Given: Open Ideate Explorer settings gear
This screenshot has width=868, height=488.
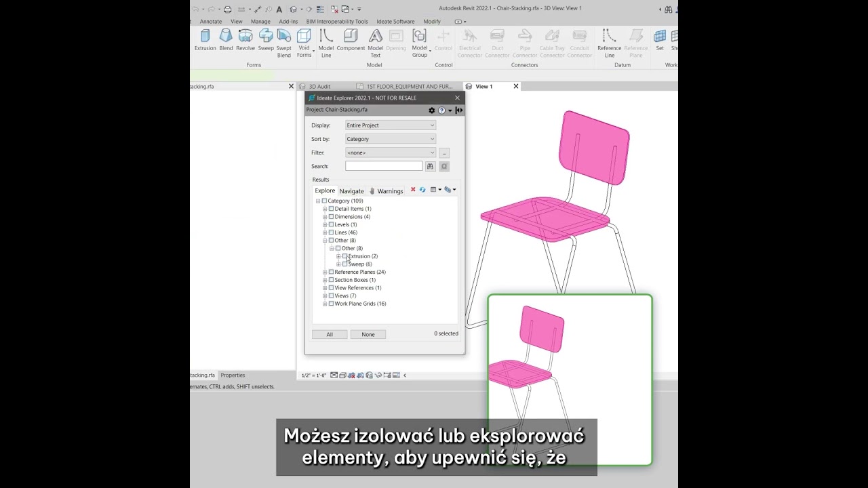Looking at the screenshot, I should 431,110.
